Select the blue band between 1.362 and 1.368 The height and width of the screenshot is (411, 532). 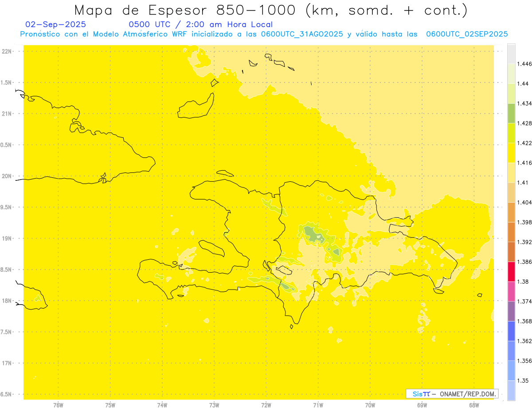tap(511, 331)
